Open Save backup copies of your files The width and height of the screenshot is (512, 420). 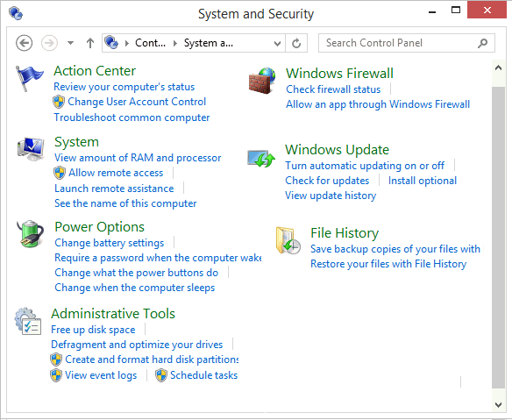395,249
